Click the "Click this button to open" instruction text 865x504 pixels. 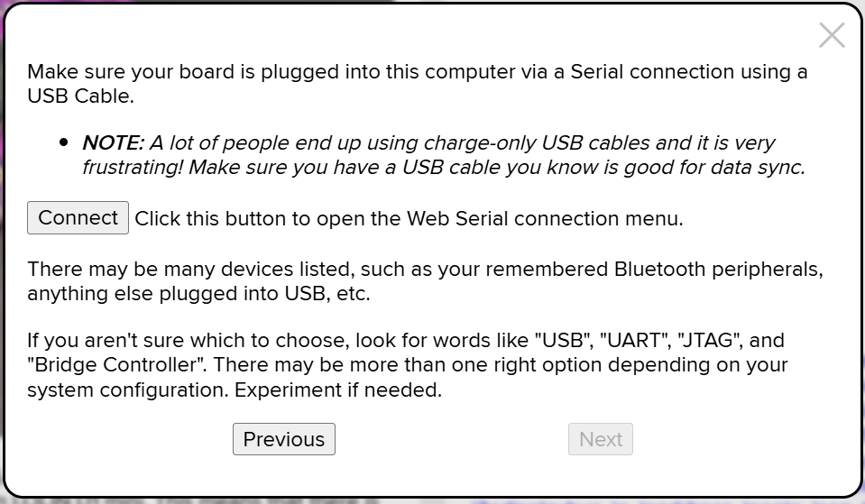pyautogui.click(x=271, y=218)
